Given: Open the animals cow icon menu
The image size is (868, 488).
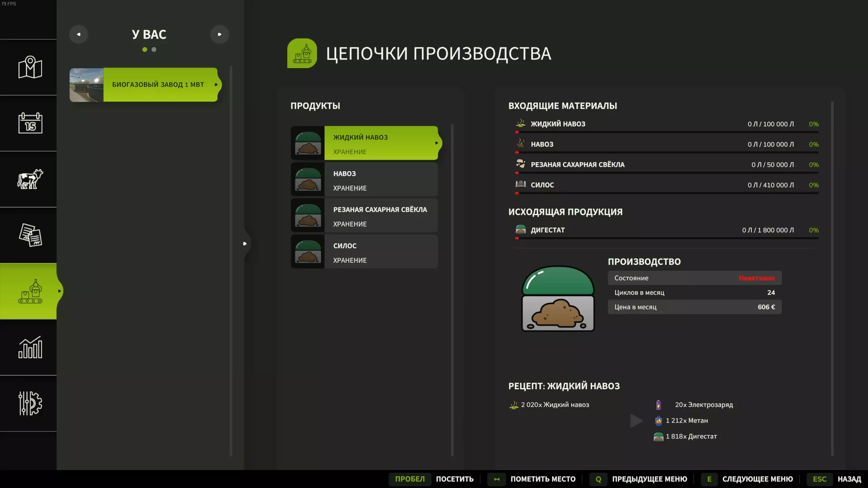Looking at the screenshot, I should (30, 179).
